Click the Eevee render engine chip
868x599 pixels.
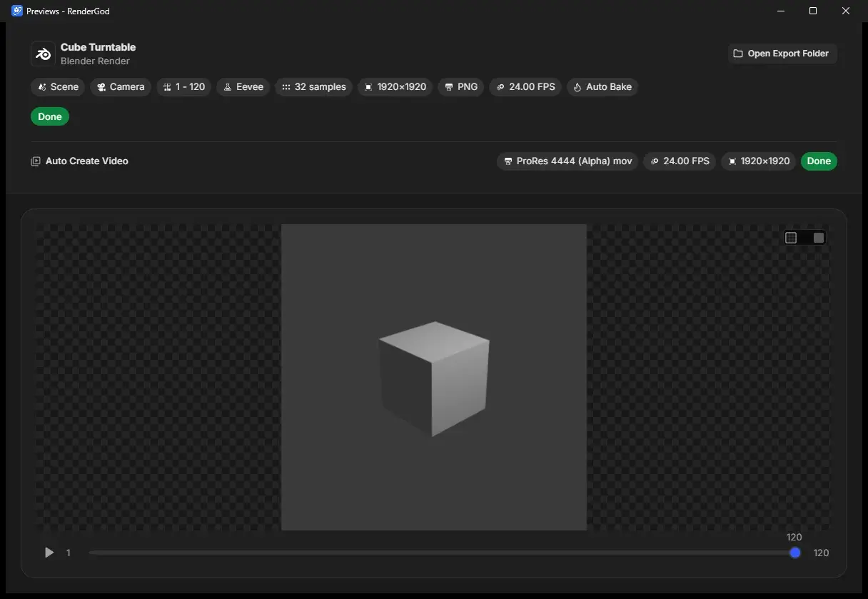pos(243,87)
